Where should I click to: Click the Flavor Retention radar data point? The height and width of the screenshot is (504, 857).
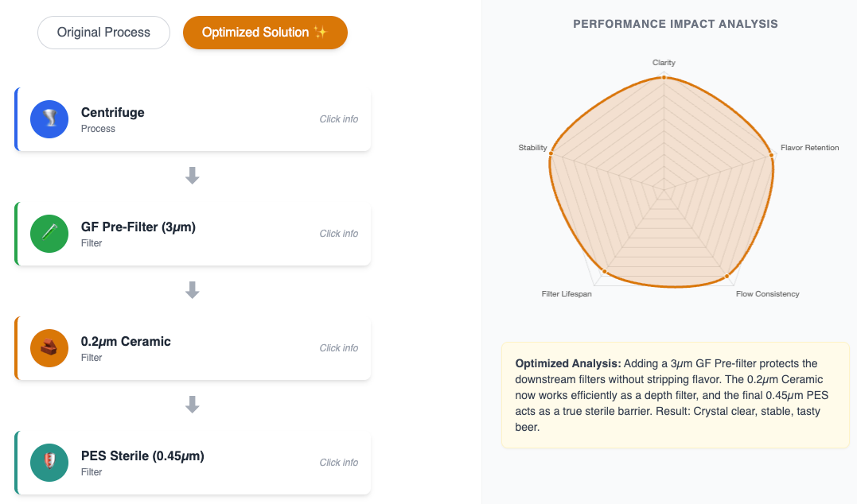click(x=773, y=155)
